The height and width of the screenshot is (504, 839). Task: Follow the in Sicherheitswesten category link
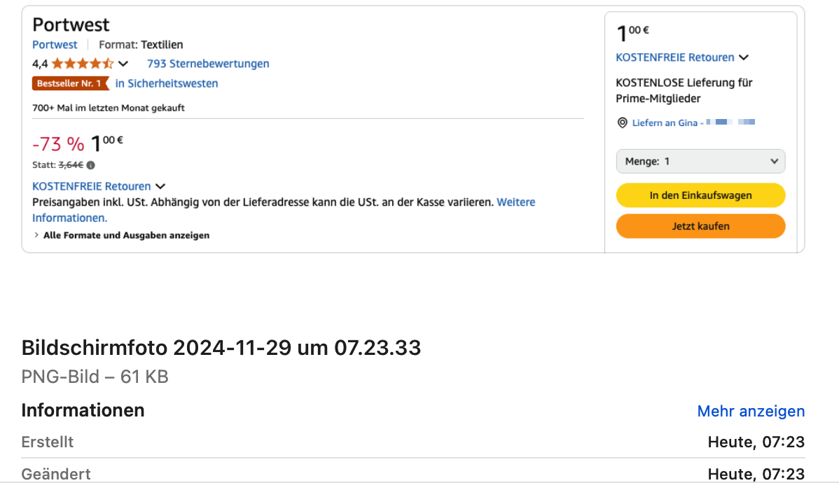167,83
